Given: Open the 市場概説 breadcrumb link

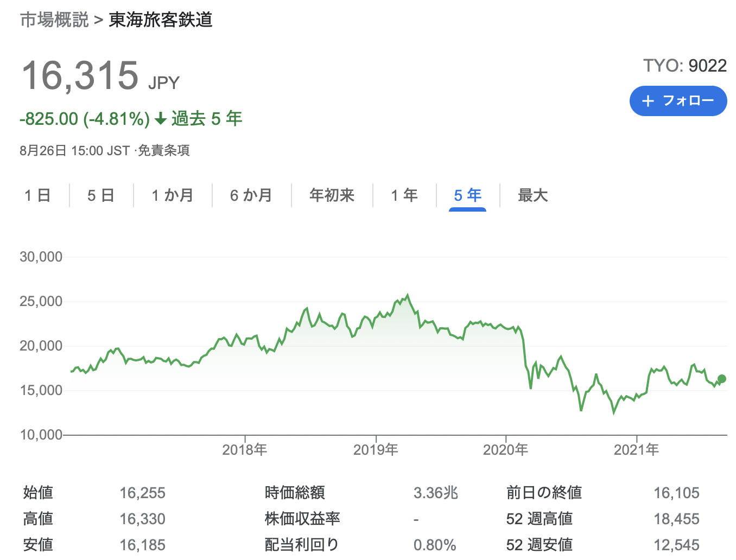Looking at the screenshot, I should point(54,20).
